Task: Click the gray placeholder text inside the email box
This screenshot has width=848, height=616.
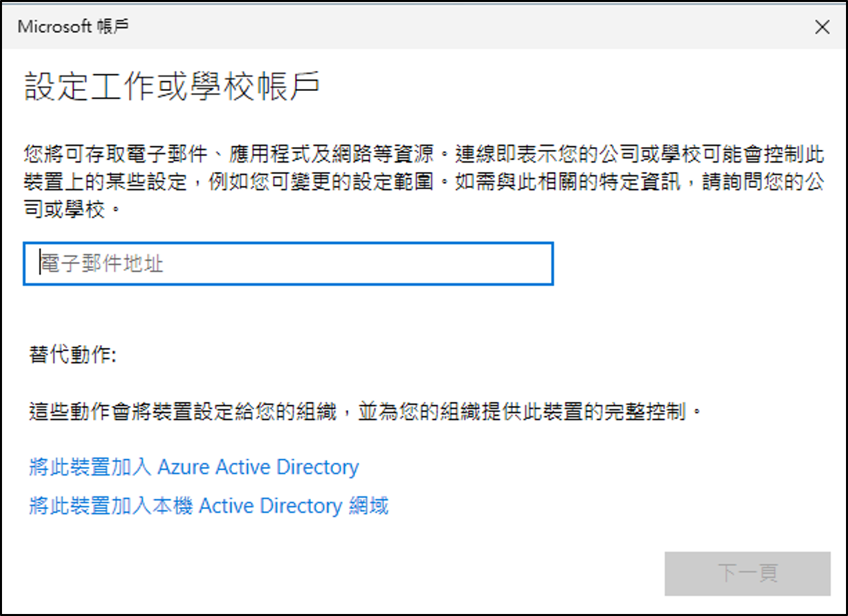Action: (x=102, y=264)
